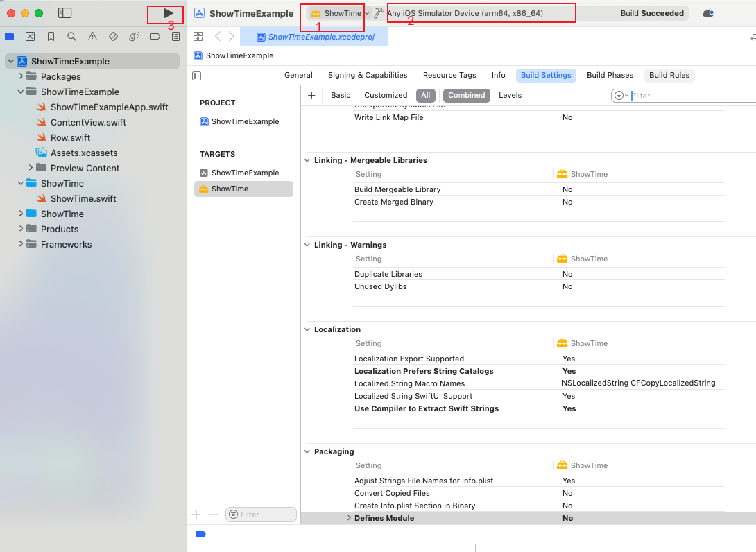Collapse the Localization section
The image size is (756, 552).
pyautogui.click(x=307, y=330)
